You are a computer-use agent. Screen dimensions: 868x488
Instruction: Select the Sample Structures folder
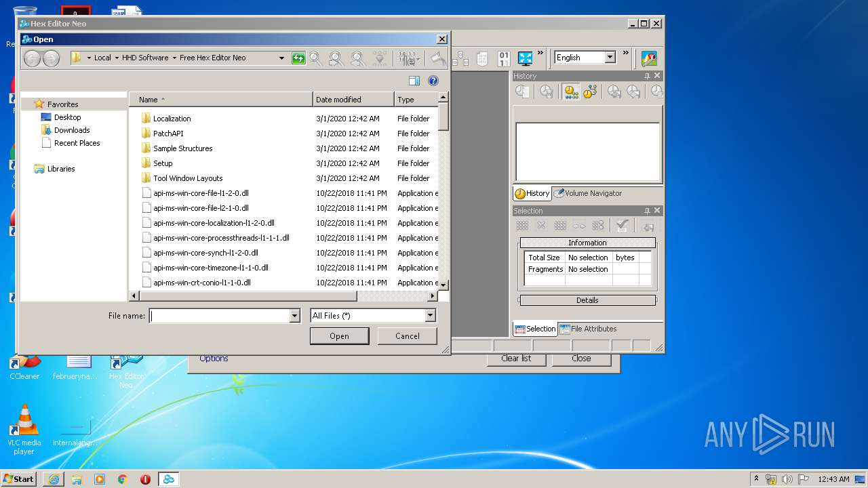[x=182, y=148]
